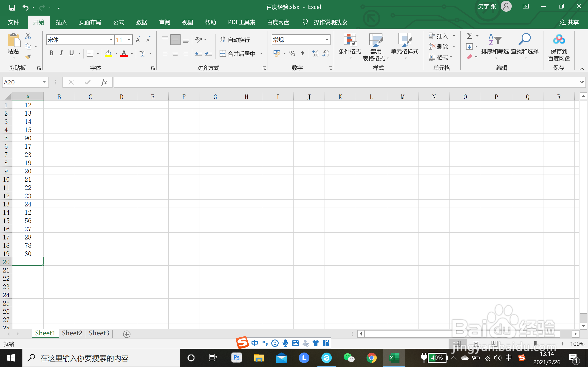This screenshot has height=367, width=588.
Task: Select cell A5 containing 90
Action: pyautogui.click(x=28, y=138)
